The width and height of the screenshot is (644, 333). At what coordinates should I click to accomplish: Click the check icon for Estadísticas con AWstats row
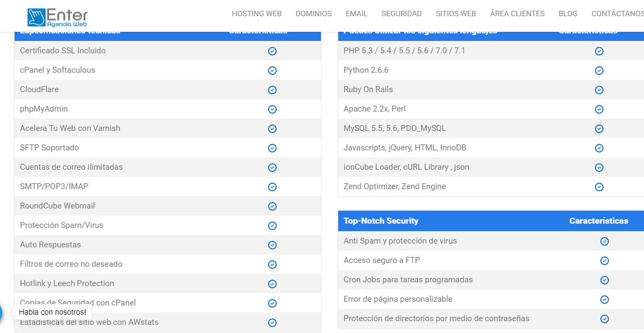272,323
